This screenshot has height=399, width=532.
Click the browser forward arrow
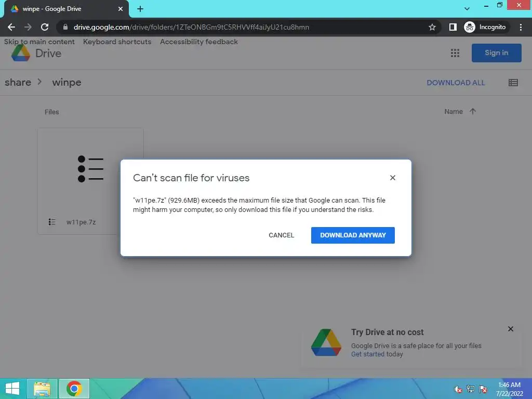coord(28,27)
